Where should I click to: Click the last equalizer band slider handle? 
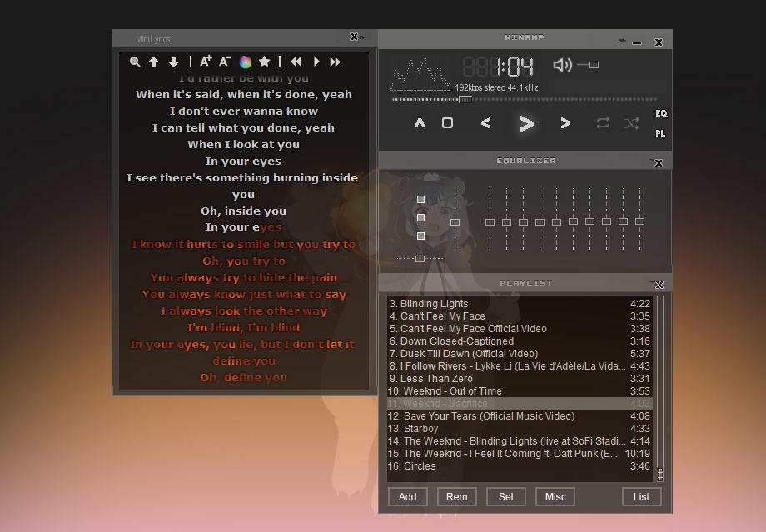[639, 221]
